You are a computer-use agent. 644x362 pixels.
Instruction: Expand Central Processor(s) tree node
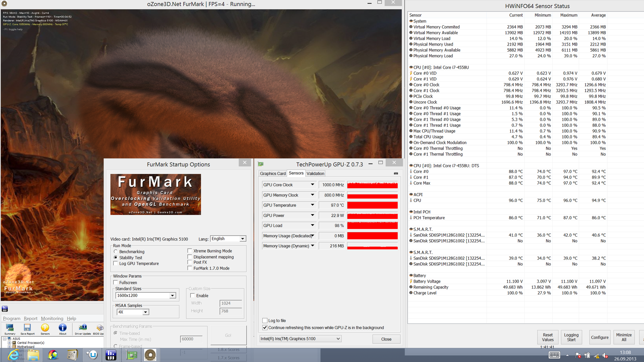point(9,343)
